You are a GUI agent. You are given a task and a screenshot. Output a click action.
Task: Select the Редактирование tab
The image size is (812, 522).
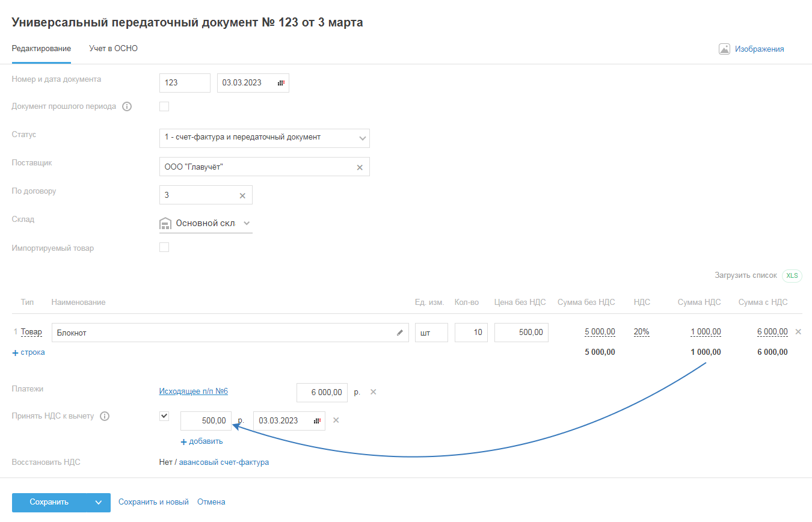[42, 49]
